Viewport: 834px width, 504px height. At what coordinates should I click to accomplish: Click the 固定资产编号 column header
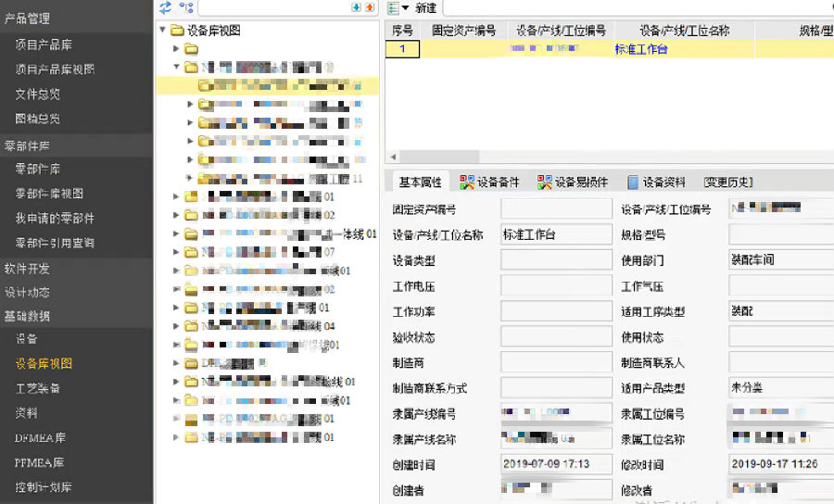tap(463, 31)
